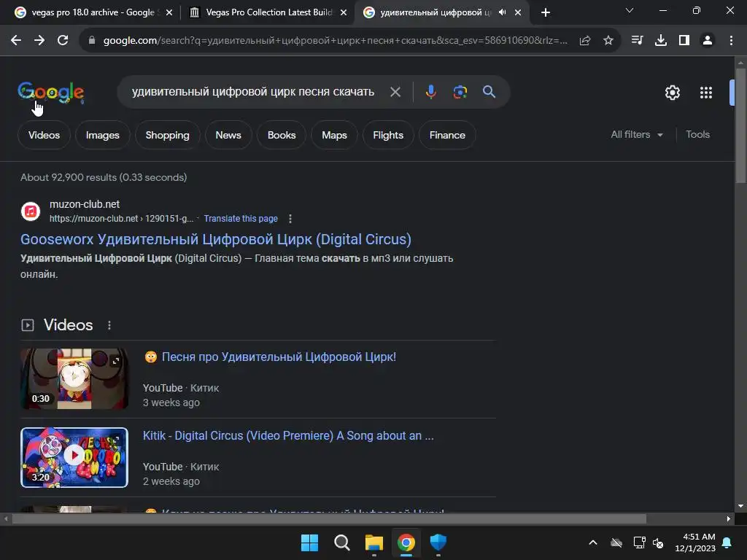
Task: Filter results by Images
Action: point(102,135)
